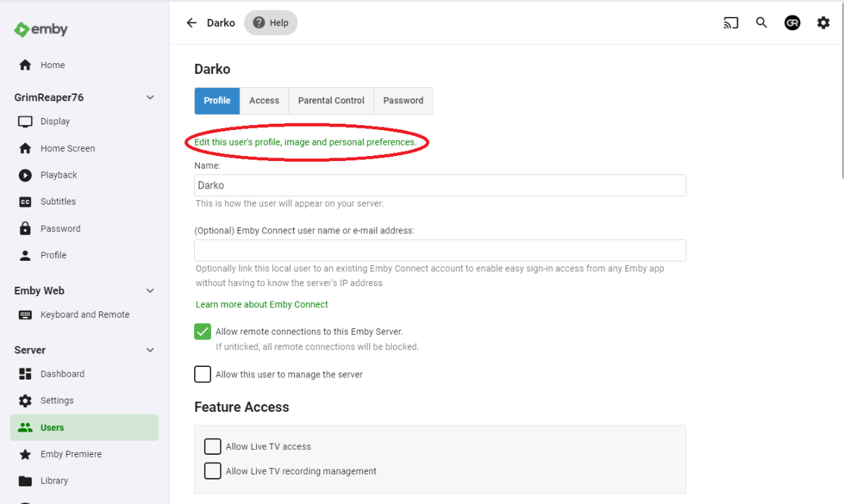Collapse the Server section chevron
The width and height of the screenshot is (844, 504).
pos(150,350)
